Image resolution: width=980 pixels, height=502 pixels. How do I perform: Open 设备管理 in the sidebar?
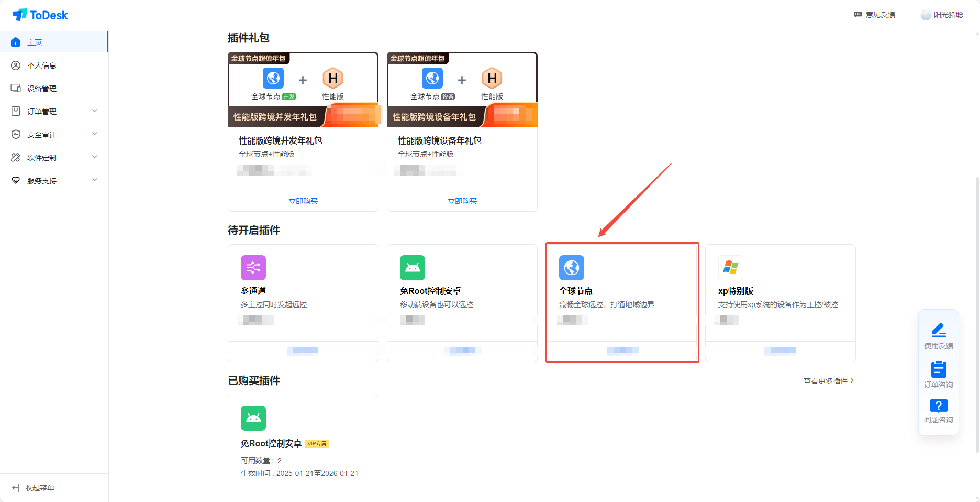(54, 89)
